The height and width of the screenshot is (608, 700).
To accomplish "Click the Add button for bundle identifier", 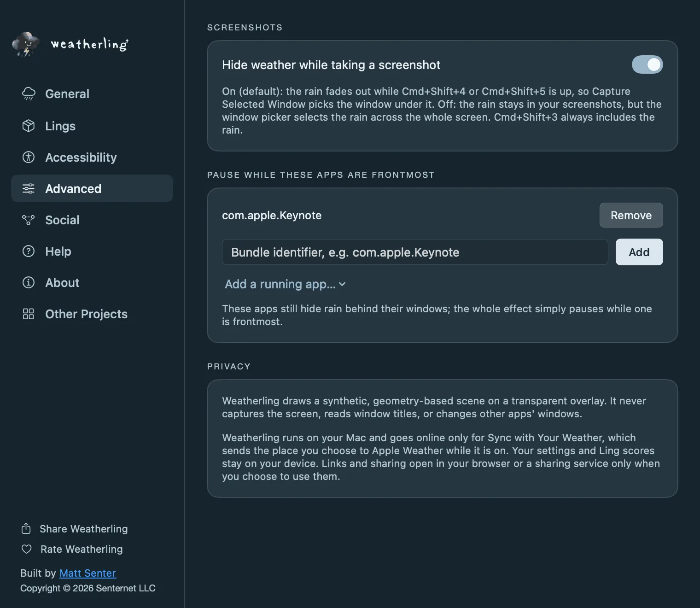I will coord(639,252).
